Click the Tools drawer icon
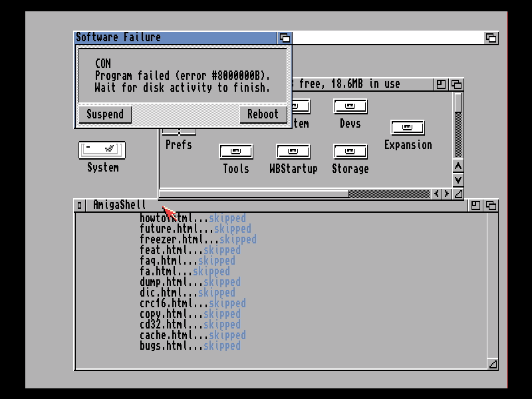532x399 pixels. 235,152
